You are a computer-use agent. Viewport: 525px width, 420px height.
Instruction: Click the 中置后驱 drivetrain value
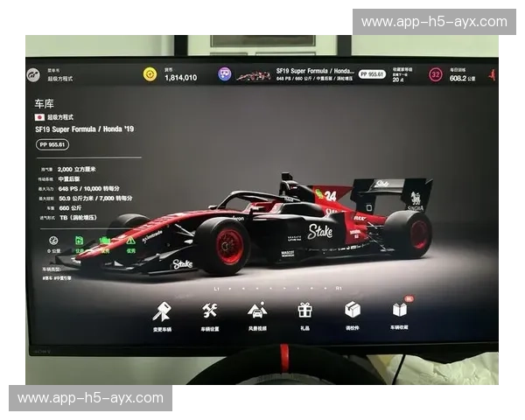tap(69, 178)
